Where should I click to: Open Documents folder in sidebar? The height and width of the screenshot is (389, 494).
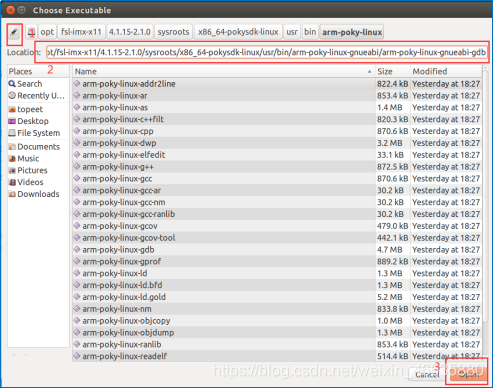point(34,147)
